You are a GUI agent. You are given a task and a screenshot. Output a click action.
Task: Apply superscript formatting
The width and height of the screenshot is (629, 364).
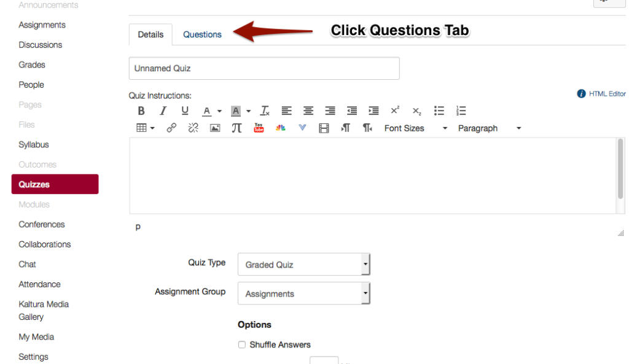click(394, 110)
